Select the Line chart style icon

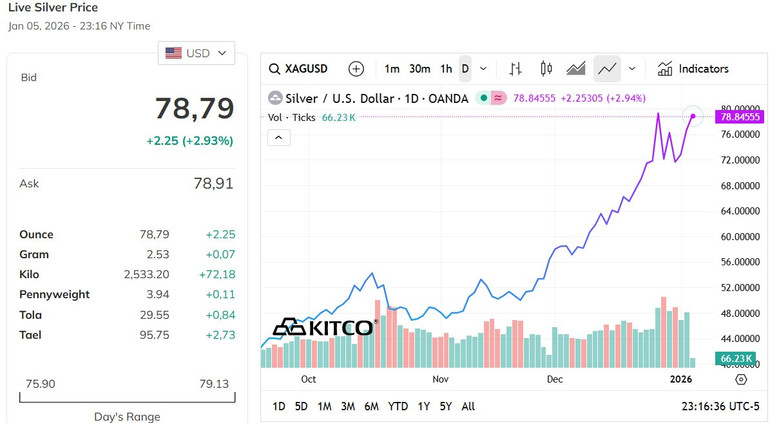tap(606, 69)
